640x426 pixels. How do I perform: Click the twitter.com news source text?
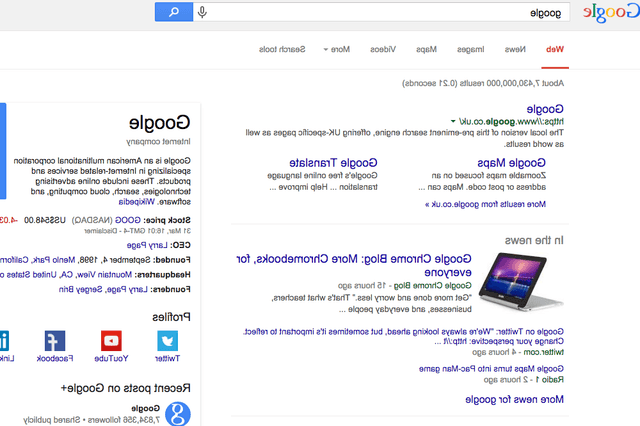(544, 352)
